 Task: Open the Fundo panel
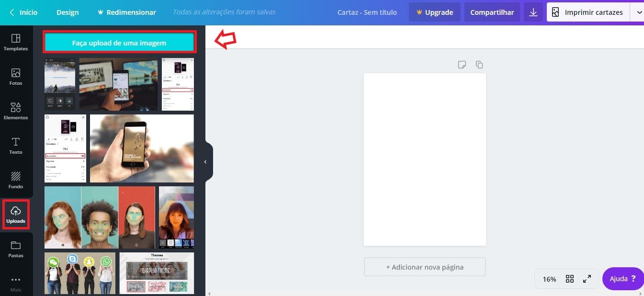click(x=16, y=180)
